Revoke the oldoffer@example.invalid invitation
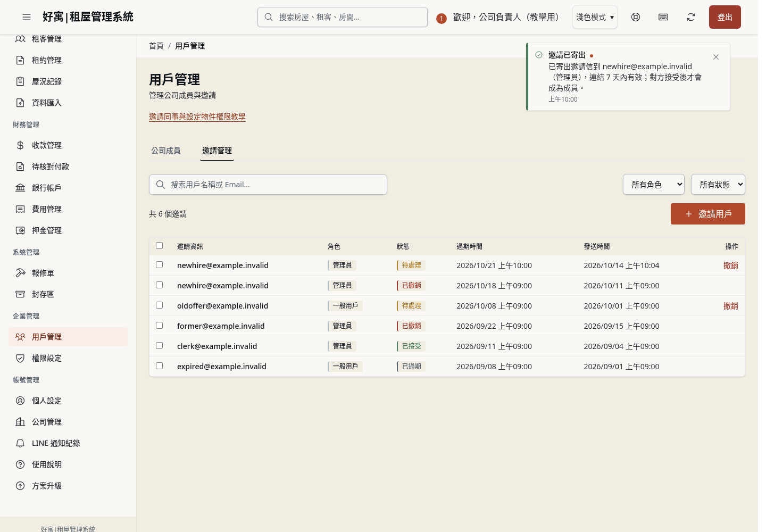766x532 pixels. click(x=731, y=306)
